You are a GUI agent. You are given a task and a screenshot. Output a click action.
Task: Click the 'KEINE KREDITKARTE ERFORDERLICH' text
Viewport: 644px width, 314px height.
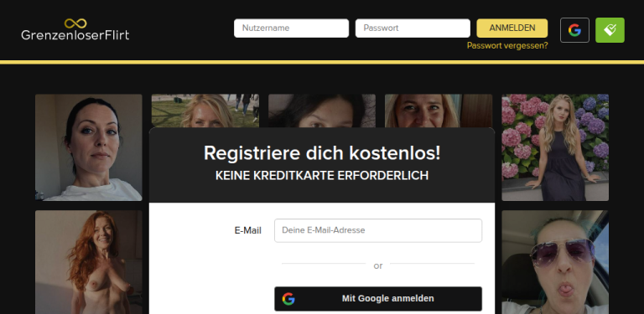click(322, 176)
